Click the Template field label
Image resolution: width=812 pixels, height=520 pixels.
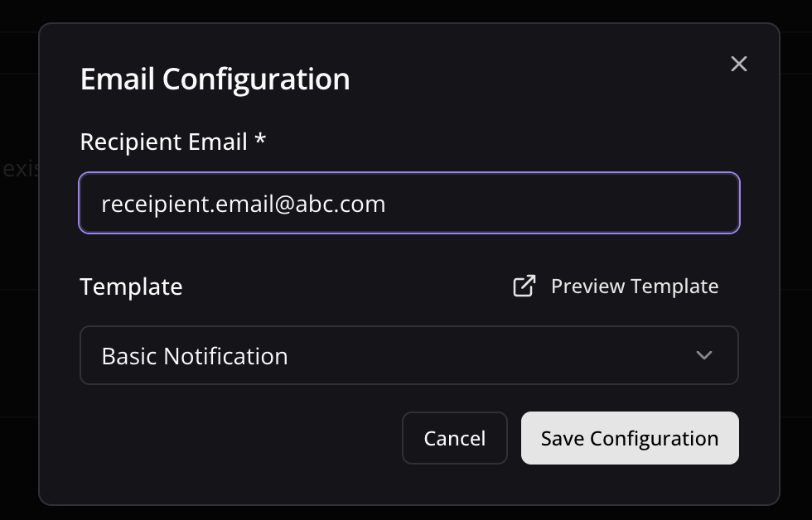131,286
